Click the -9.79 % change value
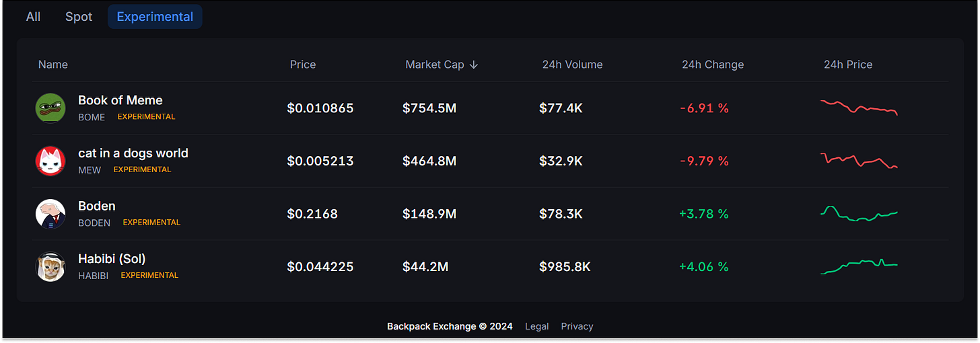Screen dimensions: 980x343 point(704,161)
